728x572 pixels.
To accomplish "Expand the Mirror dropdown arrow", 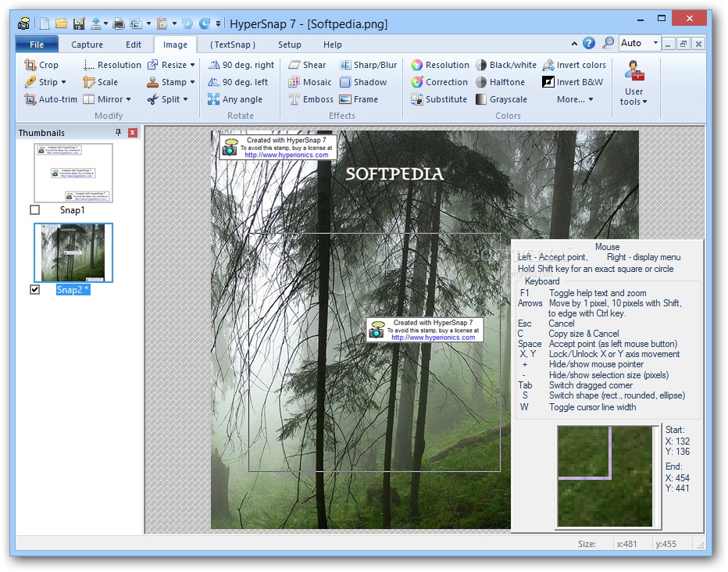I will (x=129, y=99).
